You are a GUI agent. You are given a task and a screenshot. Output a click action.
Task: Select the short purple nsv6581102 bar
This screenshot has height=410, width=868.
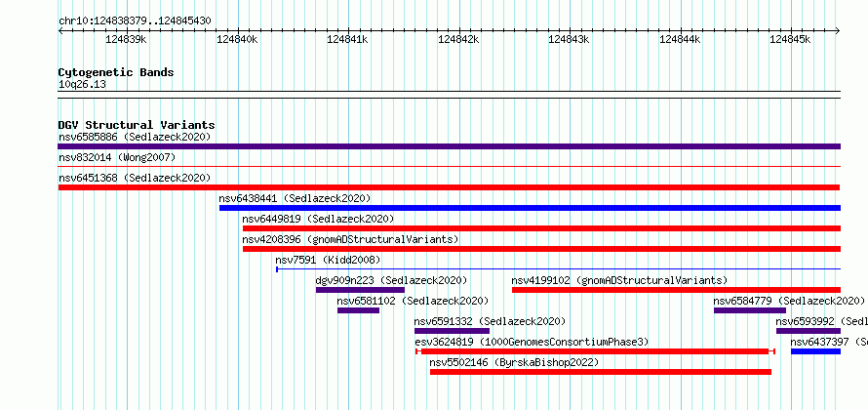(358, 310)
